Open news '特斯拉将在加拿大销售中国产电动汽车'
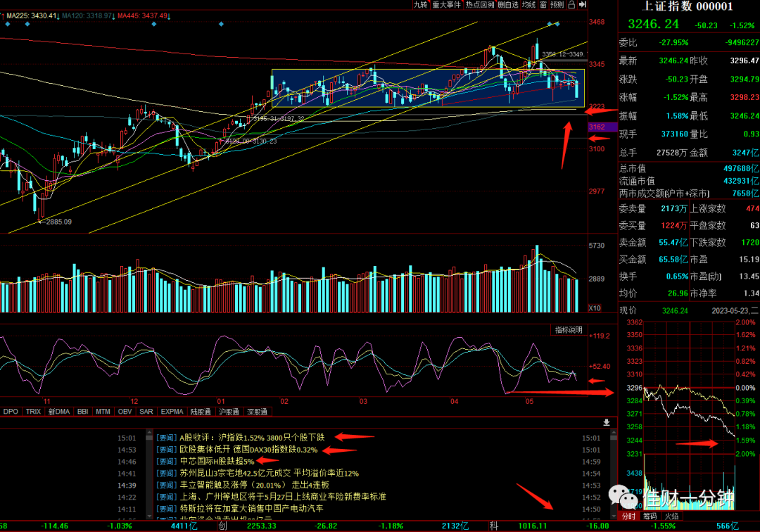 [251, 509]
